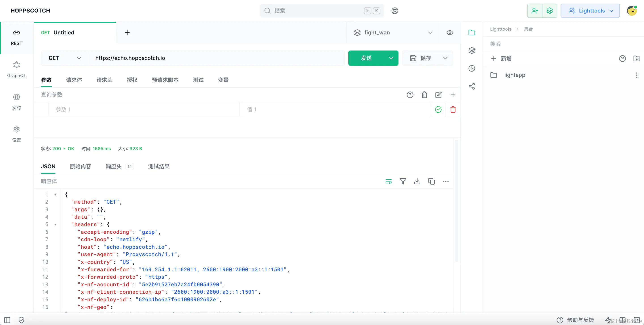Toggle environment preview eye icon
The height and width of the screenshot is (325, 644).
[x=450, y=33]
